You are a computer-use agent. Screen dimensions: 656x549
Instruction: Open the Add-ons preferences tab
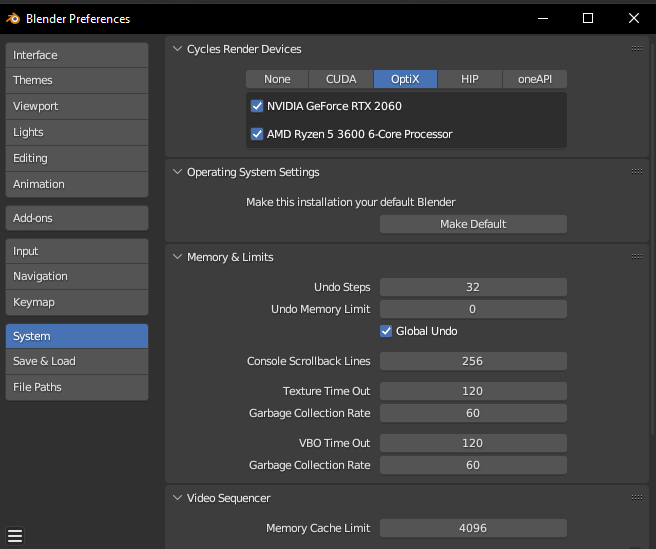tap(77, 218)
